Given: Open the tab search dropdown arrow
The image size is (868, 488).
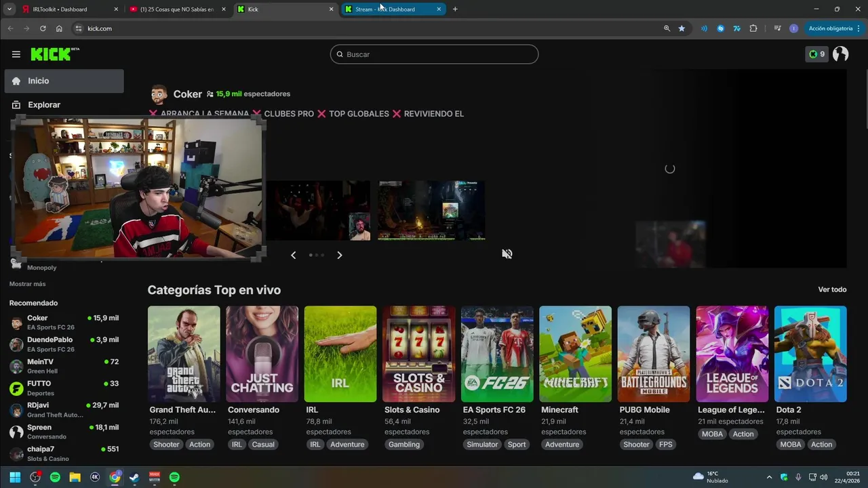Looking at the screenshot, I should point(9,9).
